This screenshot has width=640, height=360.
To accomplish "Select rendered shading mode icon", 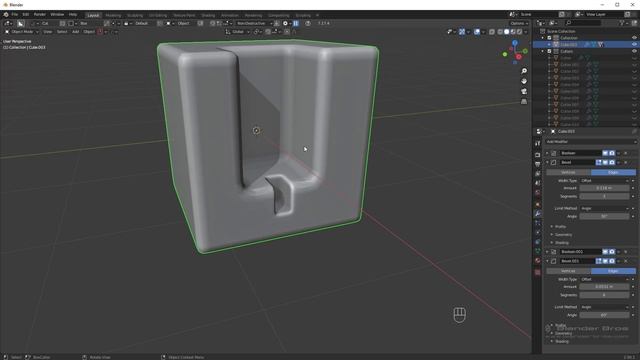I will point(520,31).
